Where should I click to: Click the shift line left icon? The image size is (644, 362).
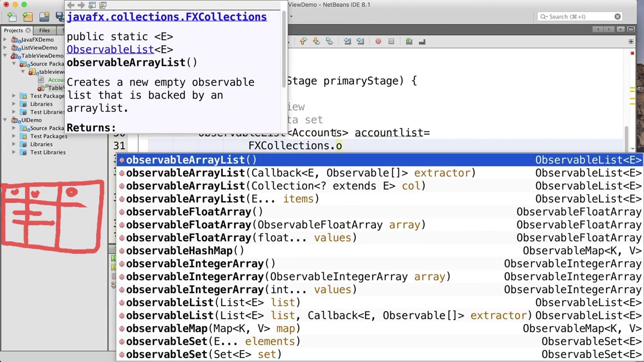pos(347,41)
